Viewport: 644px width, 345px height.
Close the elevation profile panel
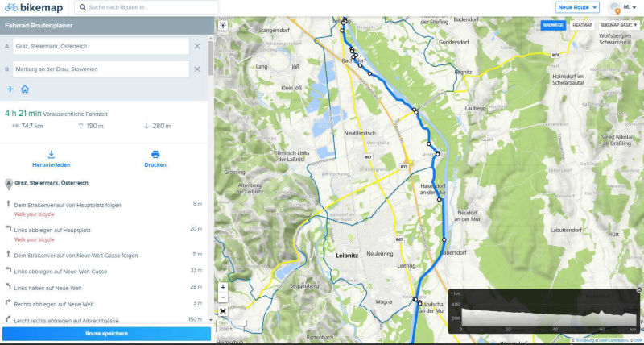click(x=639, y=289)
